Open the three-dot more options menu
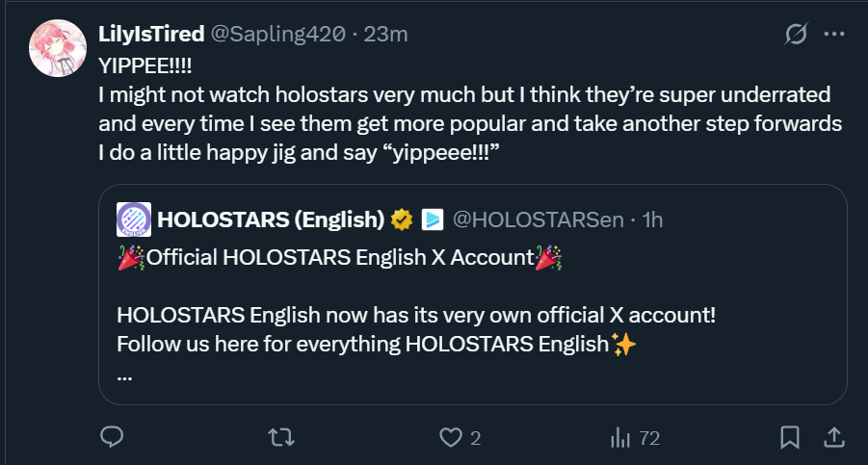 (x=833, y=34)
